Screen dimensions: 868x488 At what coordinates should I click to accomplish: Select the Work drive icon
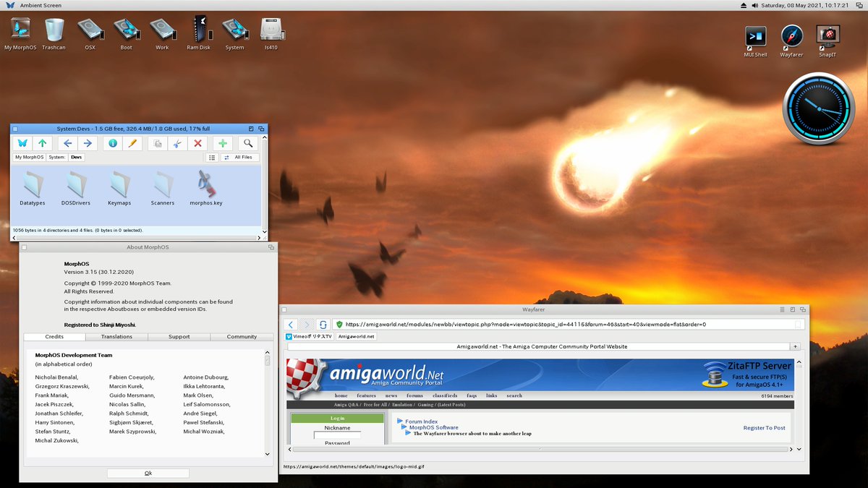(162, 33)
